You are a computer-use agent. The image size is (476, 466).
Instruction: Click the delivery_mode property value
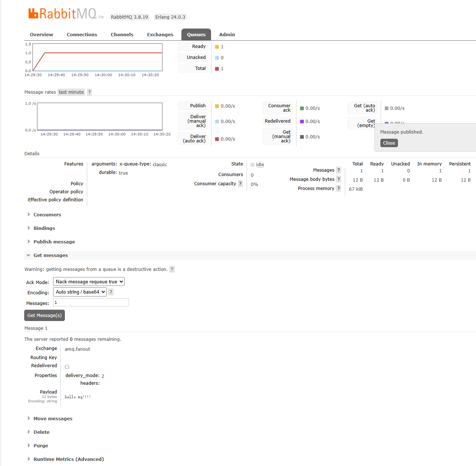(x=103, y=376)
